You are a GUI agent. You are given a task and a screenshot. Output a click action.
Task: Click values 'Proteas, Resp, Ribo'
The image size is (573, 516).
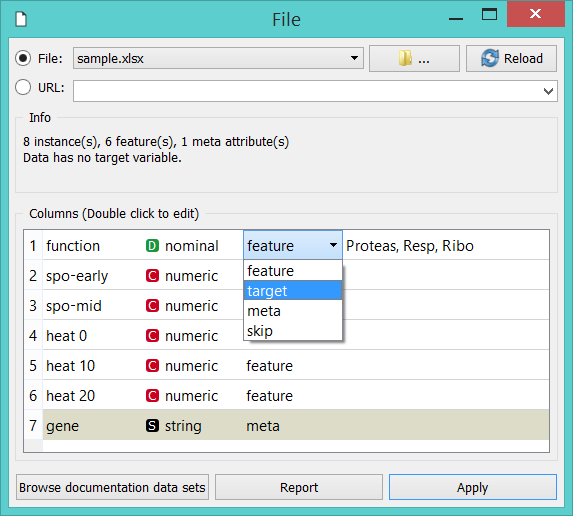click(x=410, y=246)
